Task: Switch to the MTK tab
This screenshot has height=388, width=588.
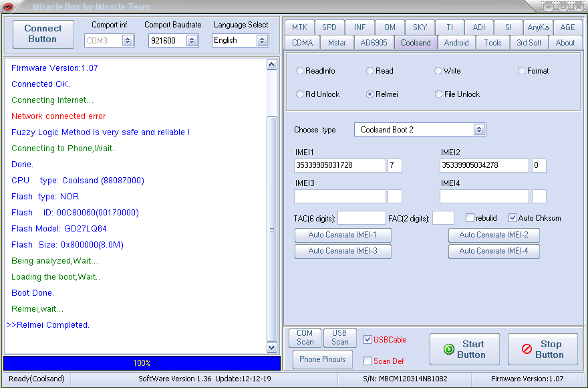Action: coord(299,27)
